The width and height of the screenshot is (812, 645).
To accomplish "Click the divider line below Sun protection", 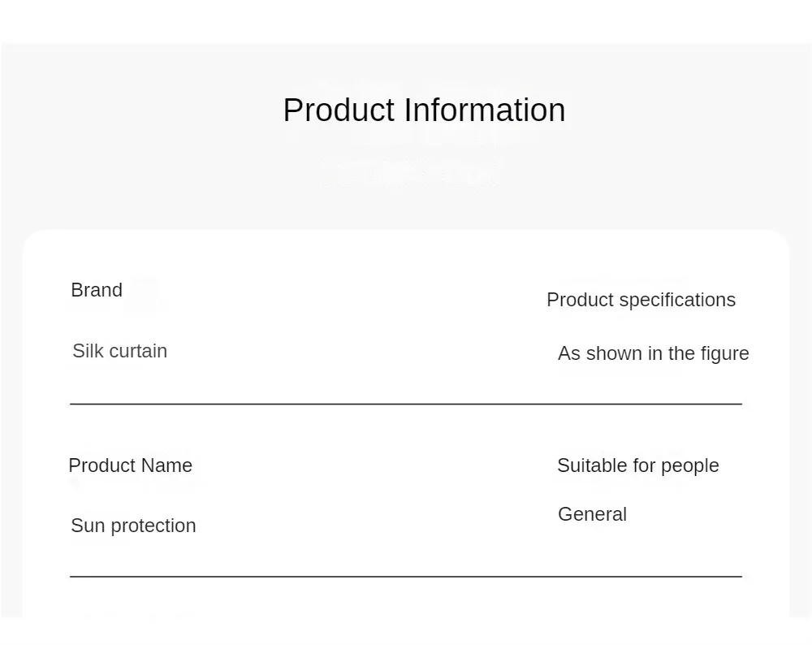I will (406, 576).
